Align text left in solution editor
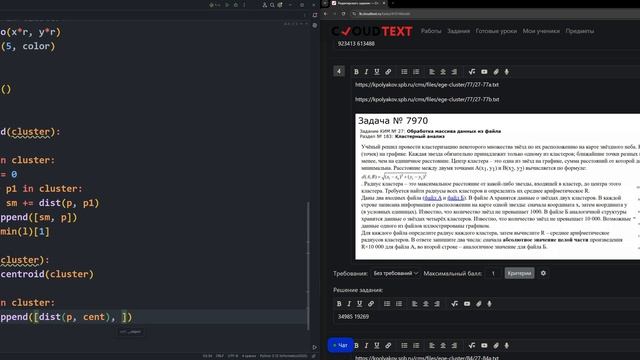Image resolution: width=640 pixels, height=360 pixels. [x=415, y=304]
